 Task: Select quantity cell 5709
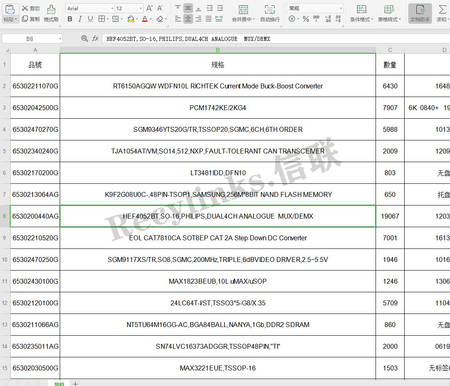click(x=390, y=303)
